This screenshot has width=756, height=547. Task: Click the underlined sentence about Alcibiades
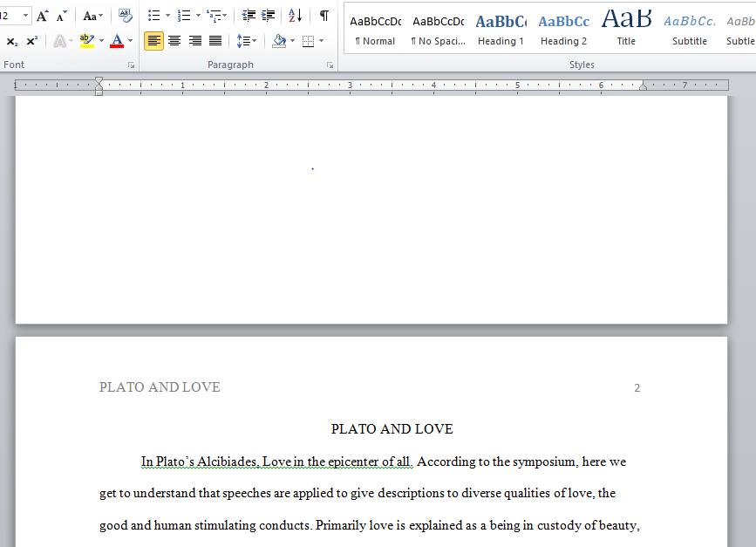(276, 462)
